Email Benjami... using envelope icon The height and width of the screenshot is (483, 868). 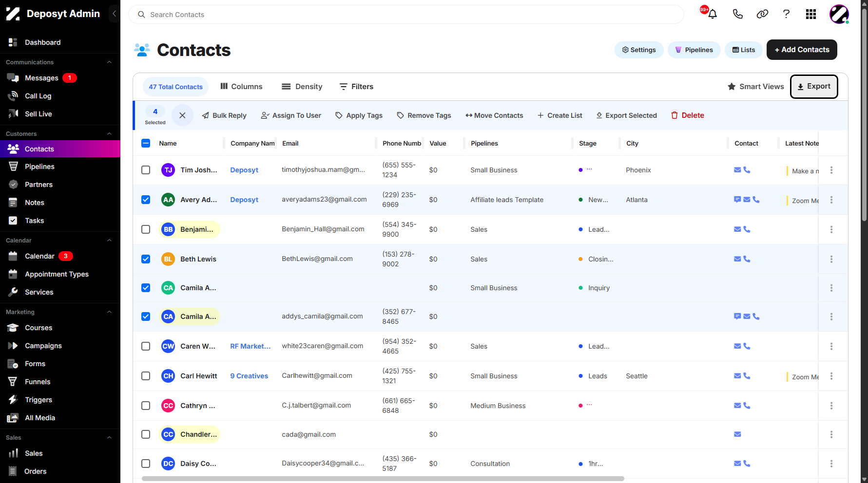click(737, 229)
